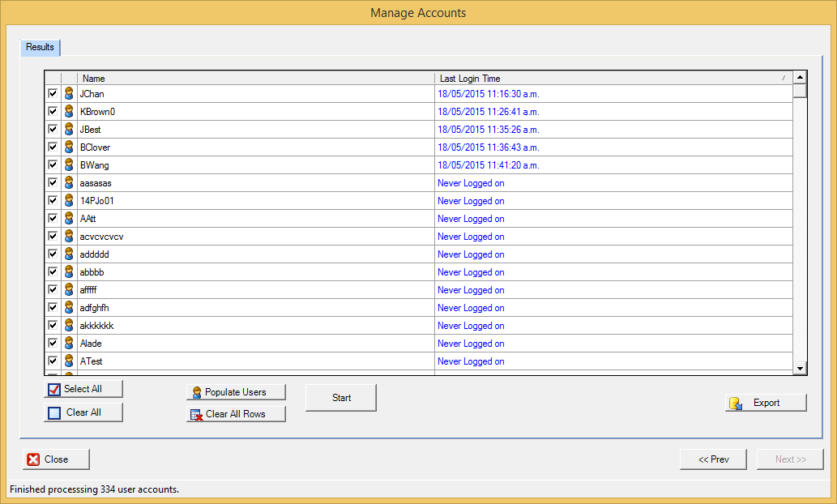Sort list by the Name column header
This screenshot has height=504, width=837.
coord(255,79)
